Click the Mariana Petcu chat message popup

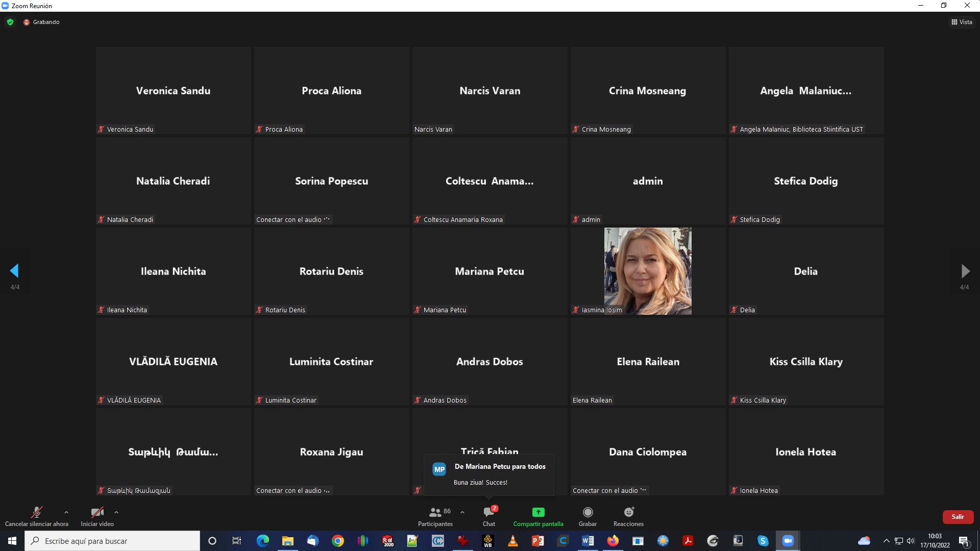[489, 474]
